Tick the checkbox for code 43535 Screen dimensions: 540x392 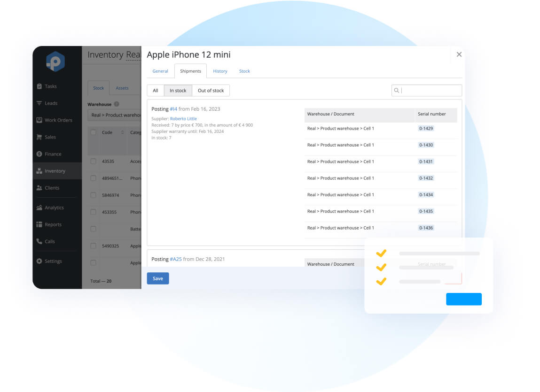(93, 161)
